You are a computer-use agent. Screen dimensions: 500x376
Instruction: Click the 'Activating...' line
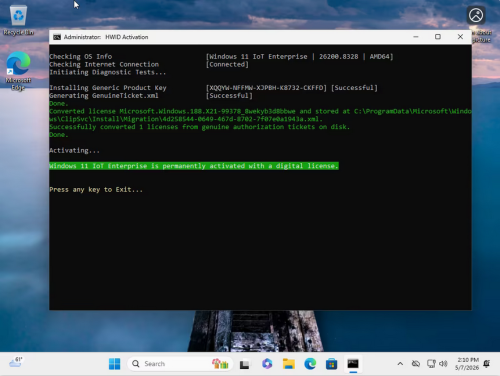[x=74, y=151]
